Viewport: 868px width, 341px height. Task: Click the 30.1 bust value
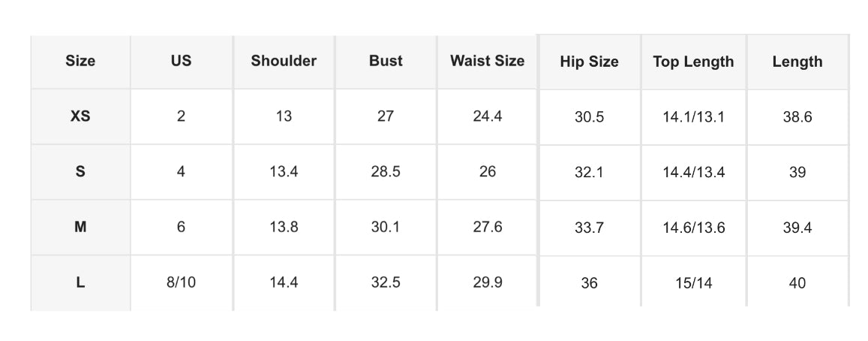pos(386,228)
